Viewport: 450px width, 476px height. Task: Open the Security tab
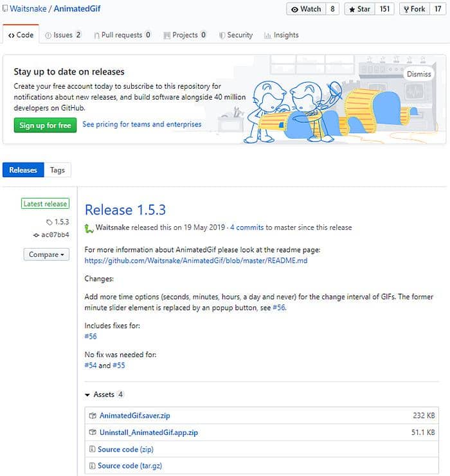point(236,35)
